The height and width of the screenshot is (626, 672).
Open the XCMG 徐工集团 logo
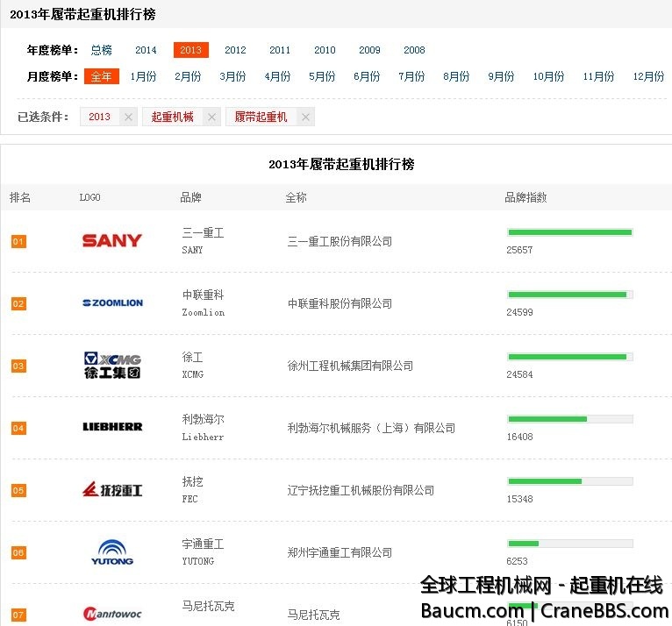[x=111, y=365]
